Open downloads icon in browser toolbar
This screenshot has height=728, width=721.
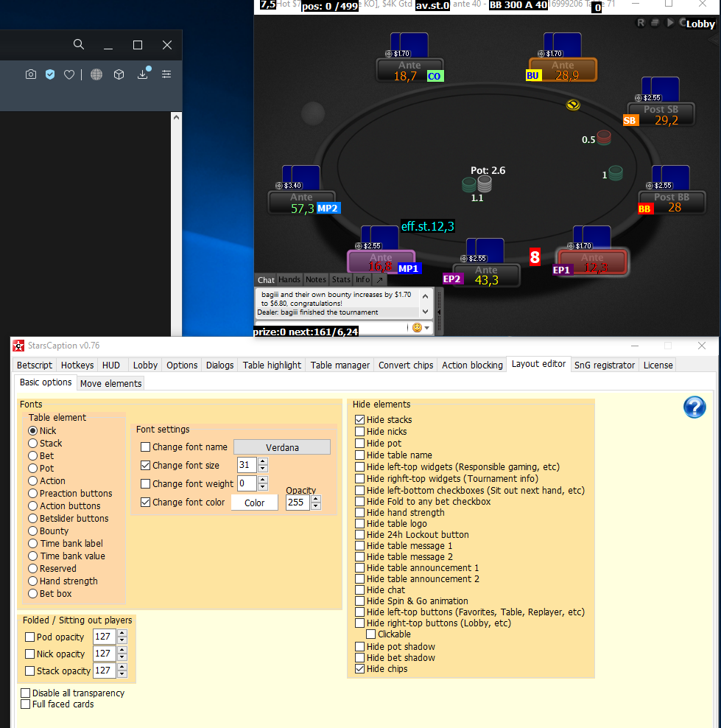click(x=143, y=74)
